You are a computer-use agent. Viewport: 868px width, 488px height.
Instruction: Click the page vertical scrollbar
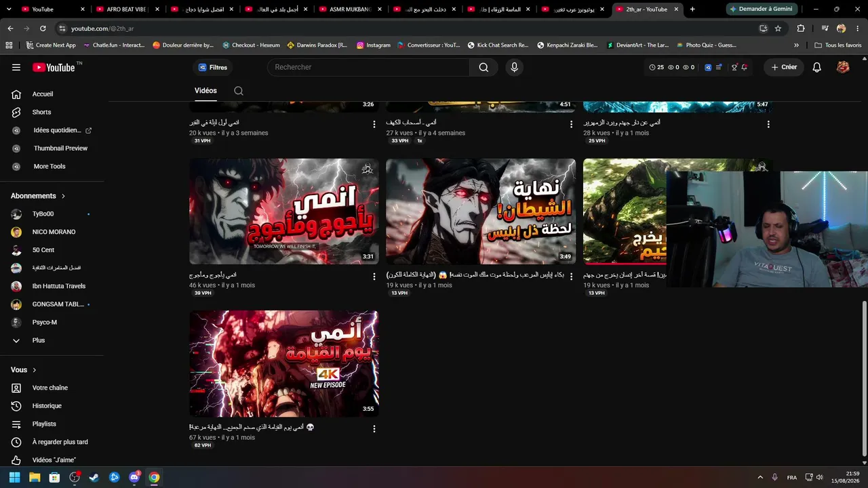[863, 378]
